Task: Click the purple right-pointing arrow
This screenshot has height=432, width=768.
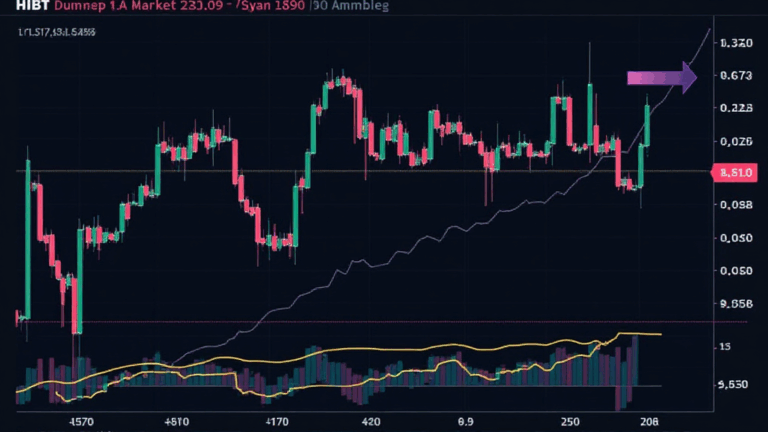Action: [661, 77]
